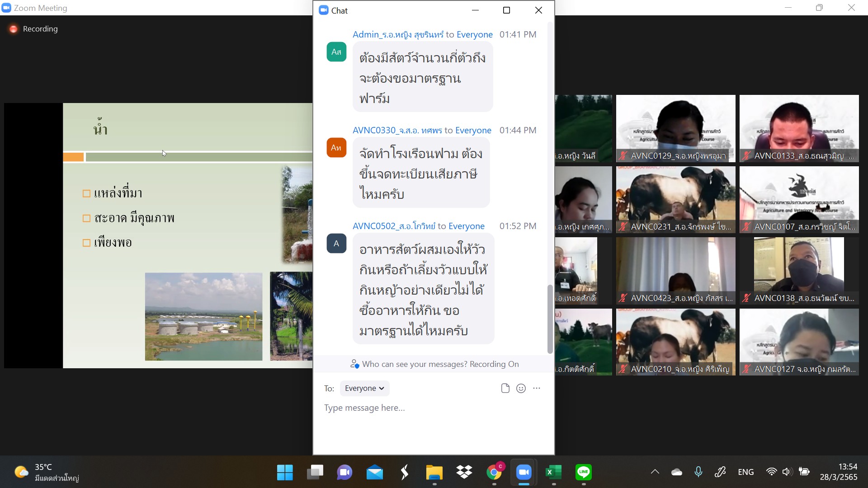The image size is (868, 488).
Task: Open the clock showing 13:54 28/3/2565
Action: pyautogui.click(x=839, y=472)
